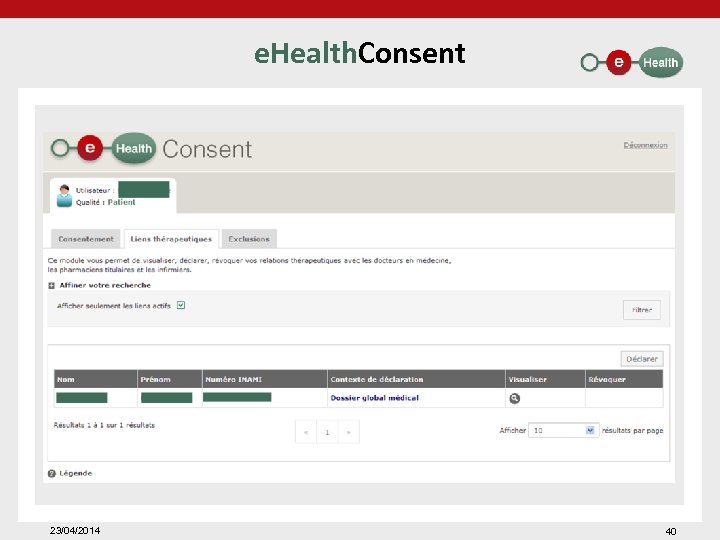This screenshot has width=720, height=540.
Task: Open the Exclusions tab
Action: coord(249,239)
